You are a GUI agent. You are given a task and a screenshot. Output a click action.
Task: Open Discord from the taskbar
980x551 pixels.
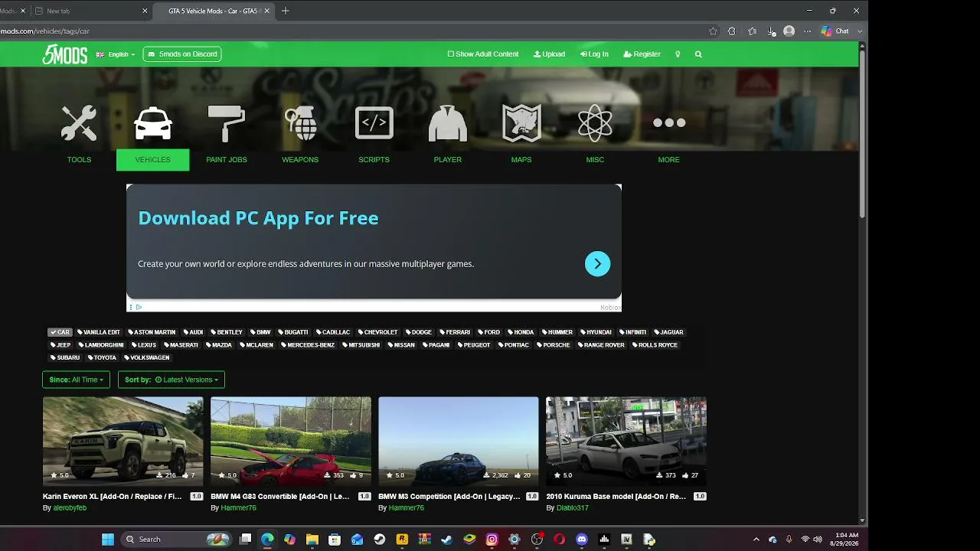tap(582, 540)
